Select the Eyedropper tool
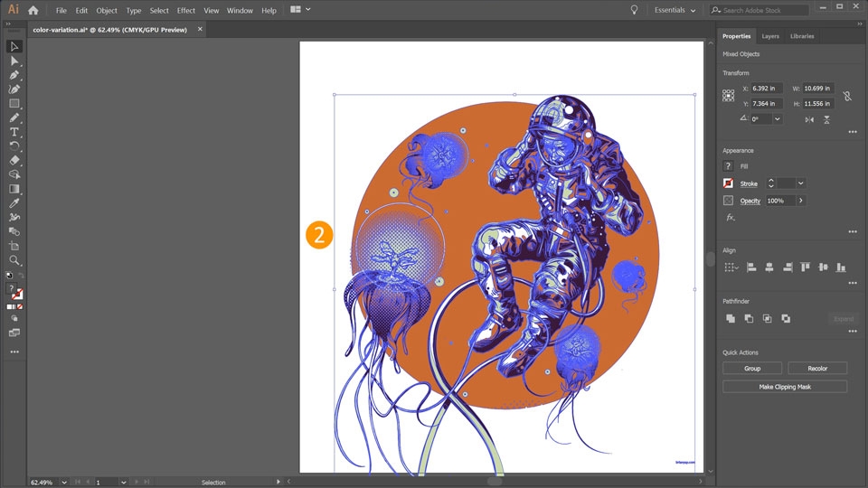Image resolution: width=868 pixels, height=488 pixels. [x=14, y=203]
